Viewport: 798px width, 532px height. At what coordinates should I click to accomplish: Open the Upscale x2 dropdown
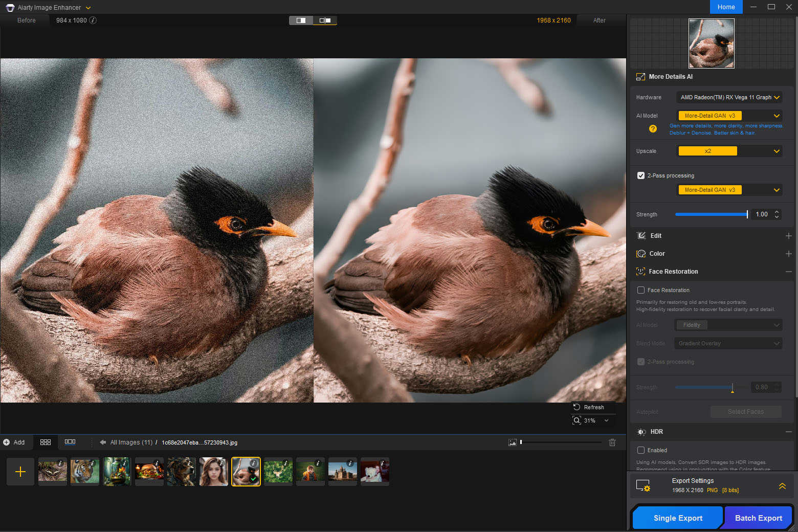click(729, 151)
